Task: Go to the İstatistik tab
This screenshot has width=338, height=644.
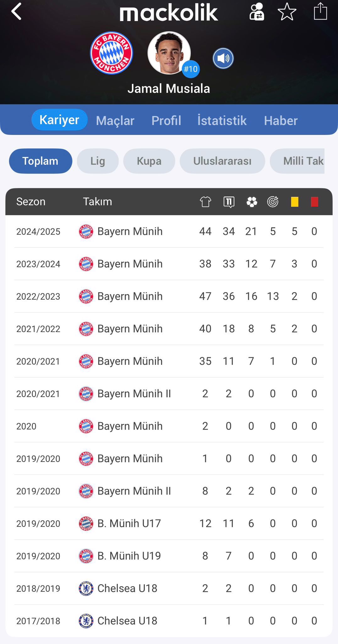Action: click(x=222, y=120)
